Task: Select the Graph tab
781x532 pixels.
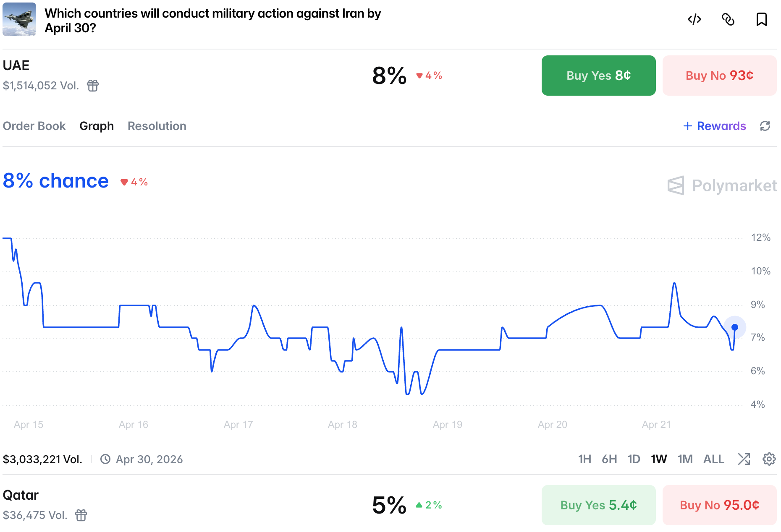Action: coord(97,126)
